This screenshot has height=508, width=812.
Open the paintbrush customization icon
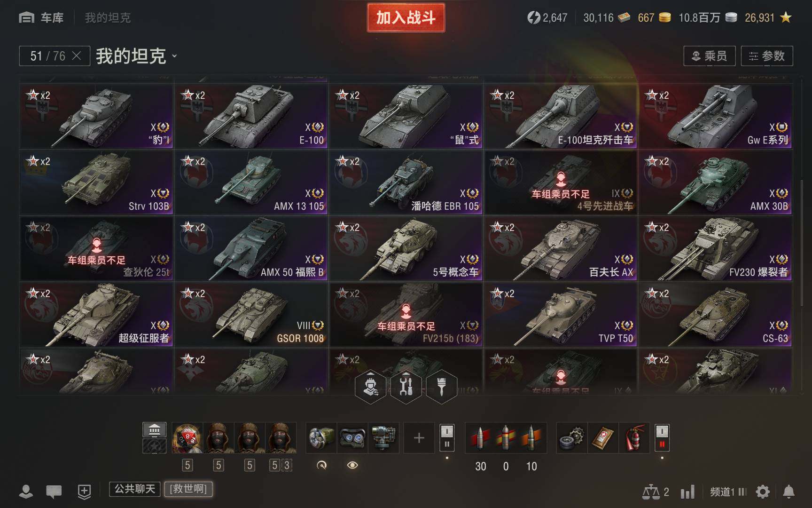(441, 388)
